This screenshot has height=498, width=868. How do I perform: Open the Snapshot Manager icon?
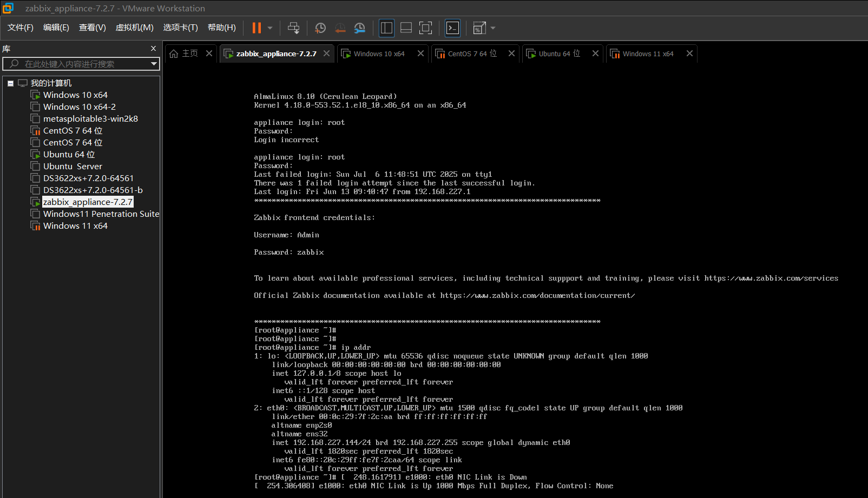(x=359, y=28)
